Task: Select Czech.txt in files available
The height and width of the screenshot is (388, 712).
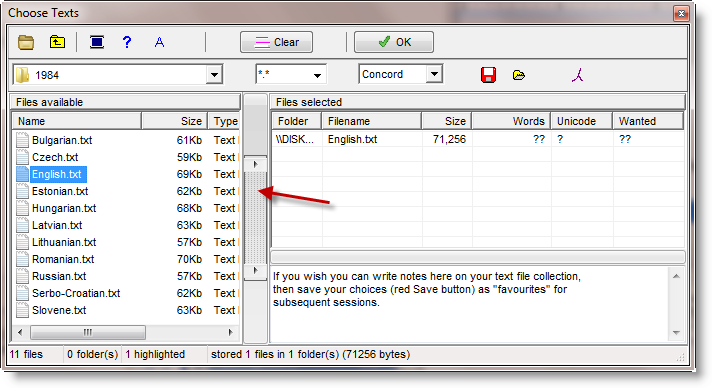Action: (55, 157)
